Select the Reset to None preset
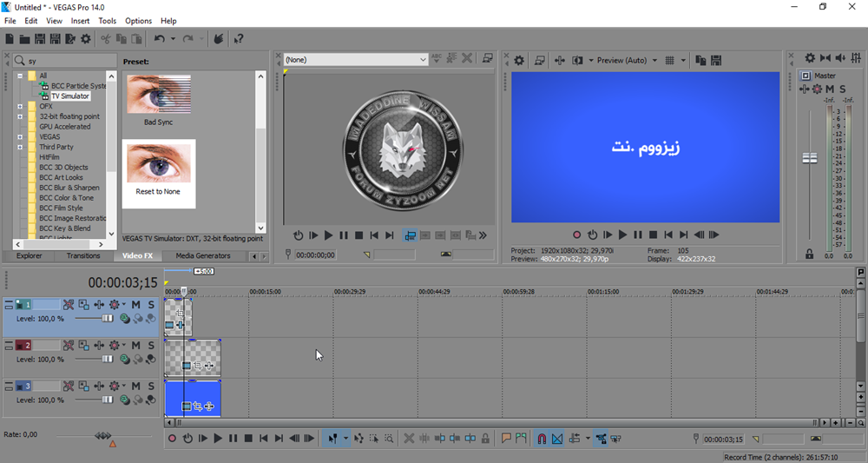 [x=159, y=174]
